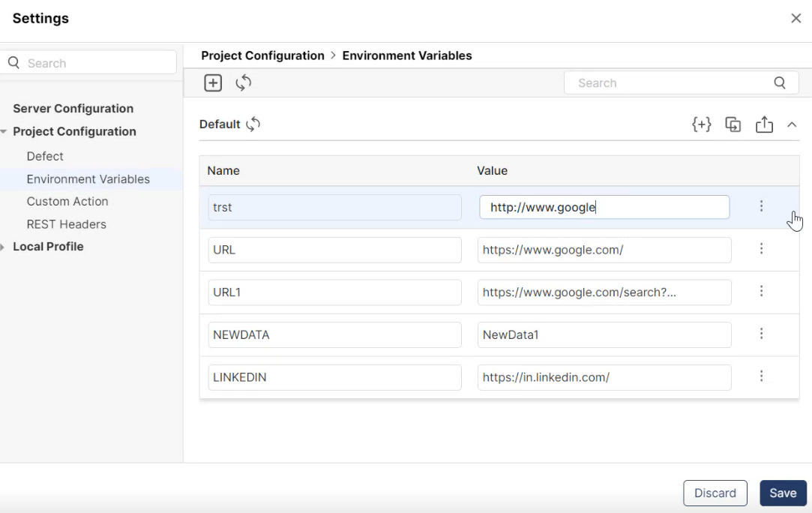Open the three-dot menu for trst row
The height and width of the screenshot is (513, 812).
point(761,206)
